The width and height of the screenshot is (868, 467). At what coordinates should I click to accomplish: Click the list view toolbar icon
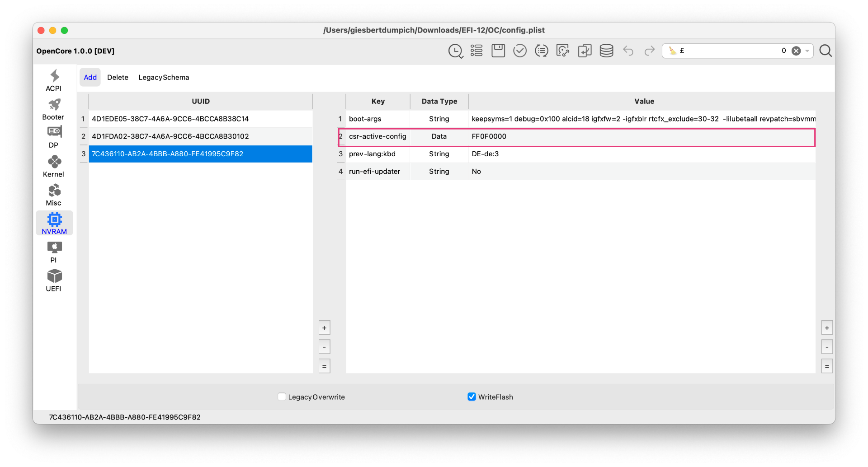click(x=476, y=51)
